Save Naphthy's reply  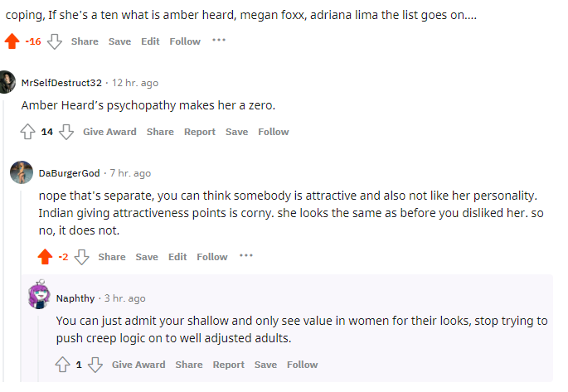click(265, 365)
